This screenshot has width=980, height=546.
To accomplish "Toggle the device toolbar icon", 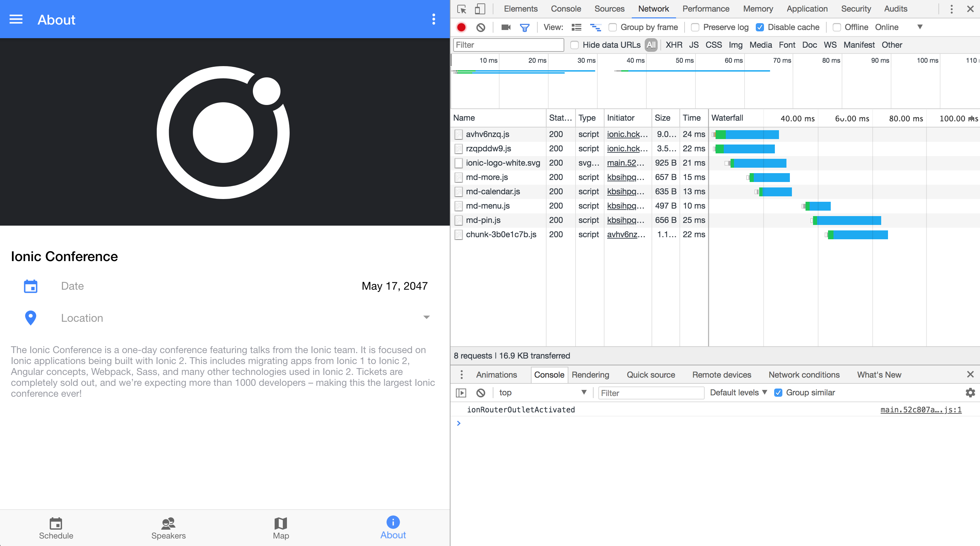I will point(480,9).
